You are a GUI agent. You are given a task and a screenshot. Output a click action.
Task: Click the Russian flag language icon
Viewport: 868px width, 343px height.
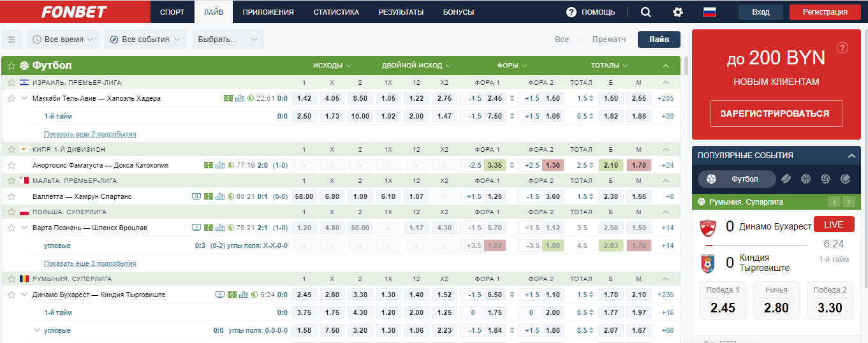(x=710, y=12)
